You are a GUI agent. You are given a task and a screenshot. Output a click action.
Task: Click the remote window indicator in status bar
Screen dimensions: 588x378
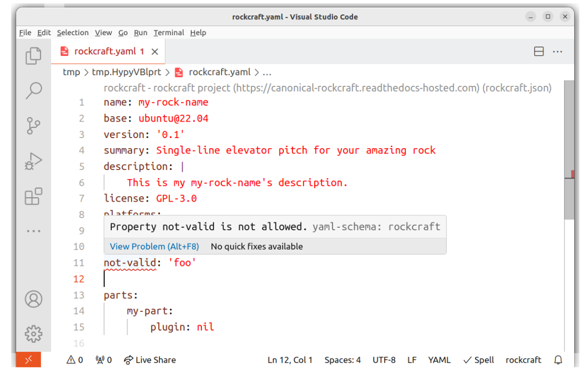point(29,360)
